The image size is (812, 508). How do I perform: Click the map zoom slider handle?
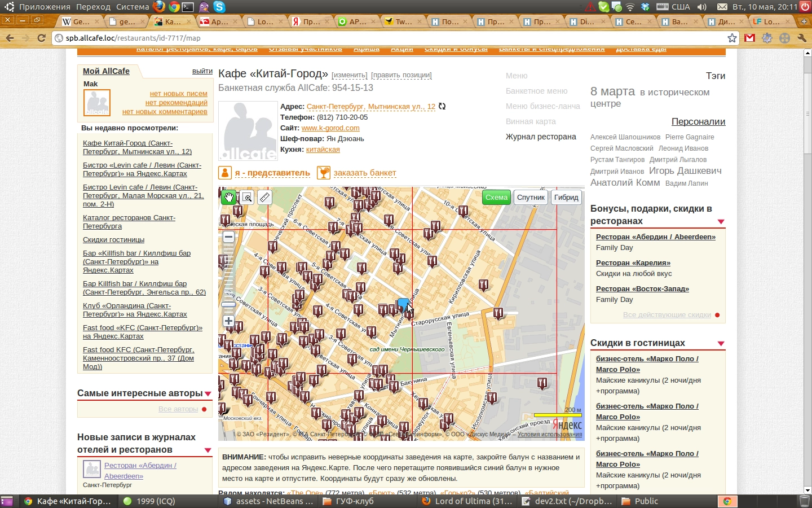coord(228,304)
